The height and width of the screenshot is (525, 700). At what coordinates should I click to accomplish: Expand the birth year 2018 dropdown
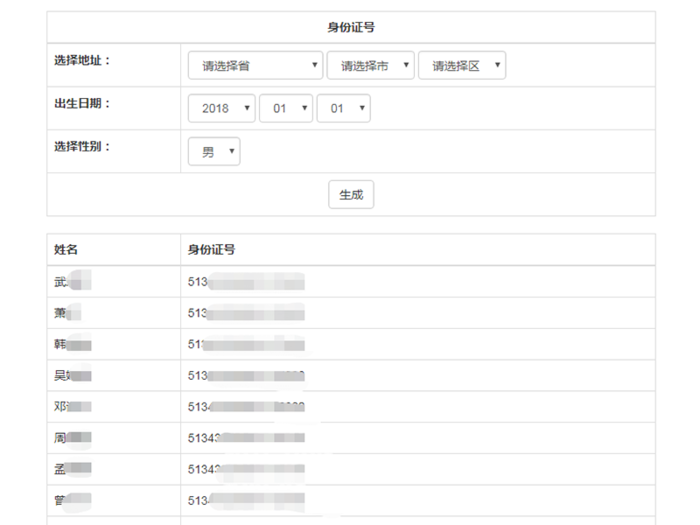(x=221, y=108)
